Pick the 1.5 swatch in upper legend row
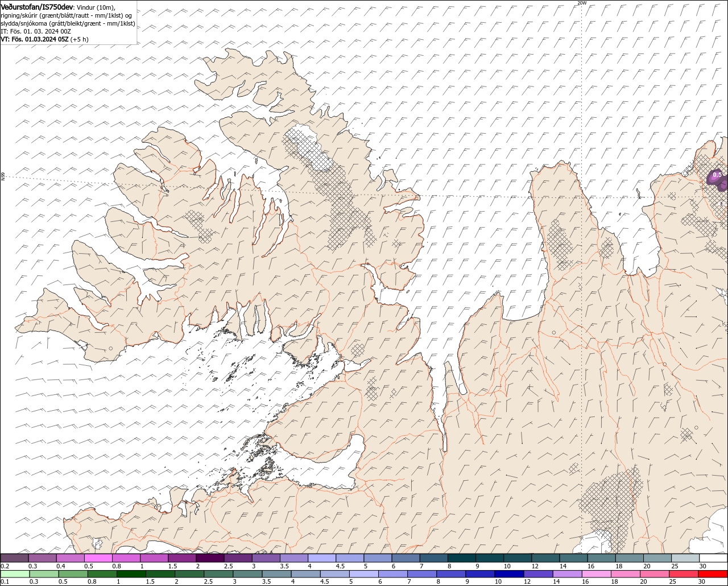This screenshot has height=586, width=728. click(182, 558)
